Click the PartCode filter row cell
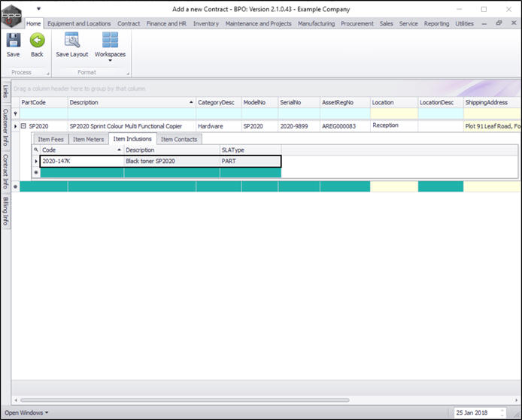 44,113
